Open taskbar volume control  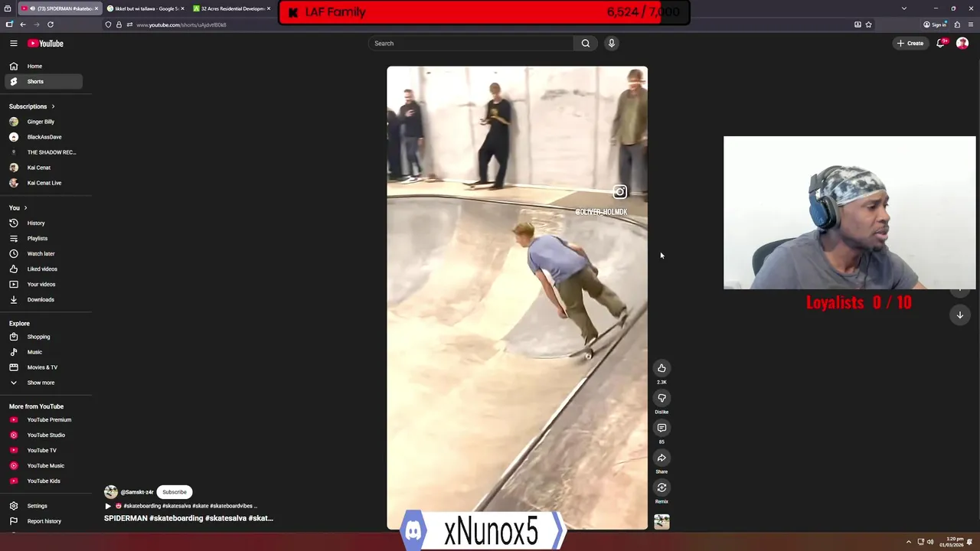[930, 542]
